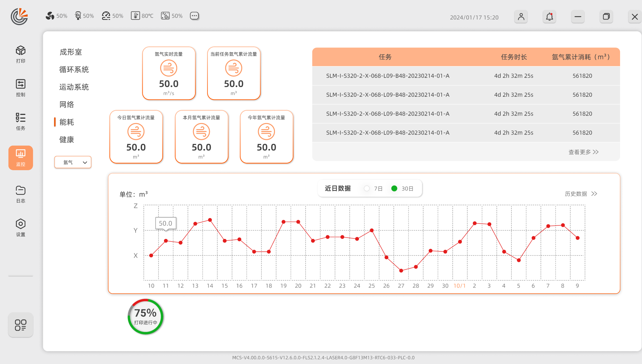
Task: Click the fan speed 50% status icon
Action: point(50,16)
